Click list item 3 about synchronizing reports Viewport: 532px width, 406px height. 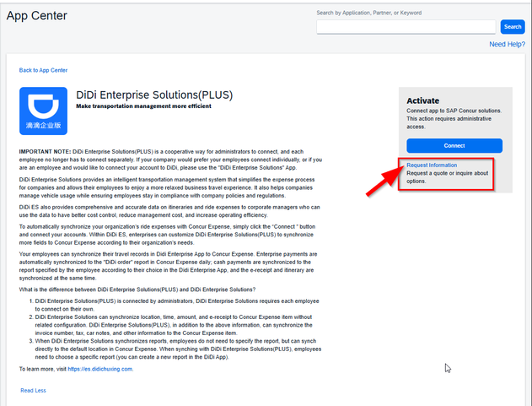coord(178,349)
